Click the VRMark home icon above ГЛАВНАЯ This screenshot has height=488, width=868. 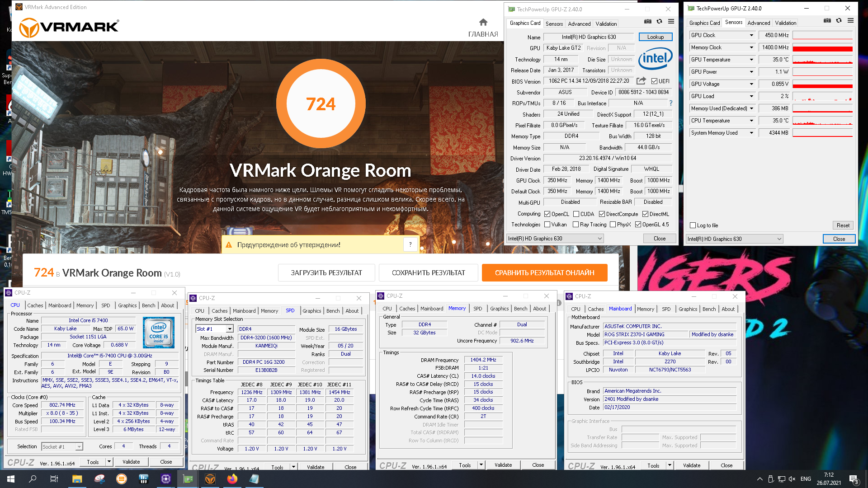[x=483, y=22]
